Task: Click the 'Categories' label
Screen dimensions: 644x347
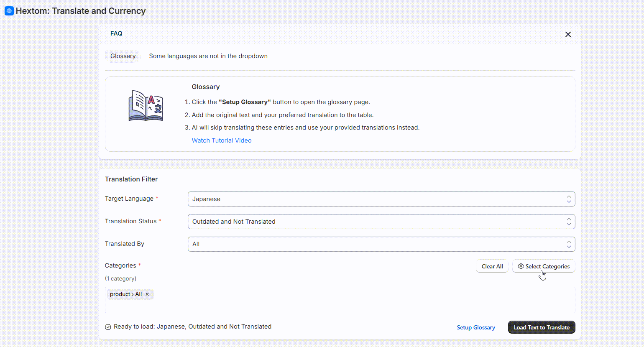Action: [x=120, y=265]
